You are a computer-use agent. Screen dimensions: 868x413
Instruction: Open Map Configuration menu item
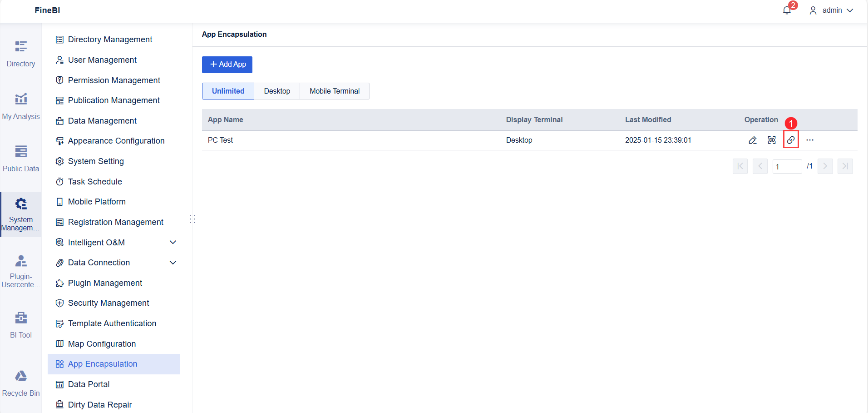coord(114,344)
